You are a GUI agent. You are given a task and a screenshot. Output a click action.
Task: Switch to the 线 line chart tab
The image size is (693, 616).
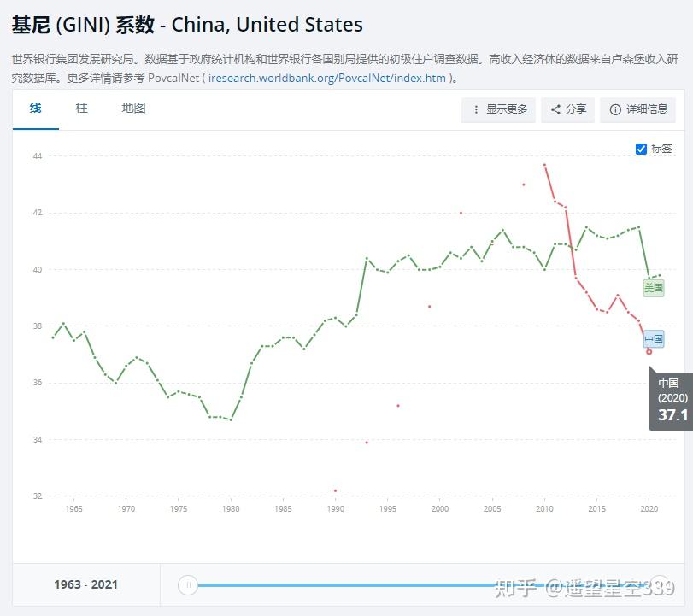[35, 109]
